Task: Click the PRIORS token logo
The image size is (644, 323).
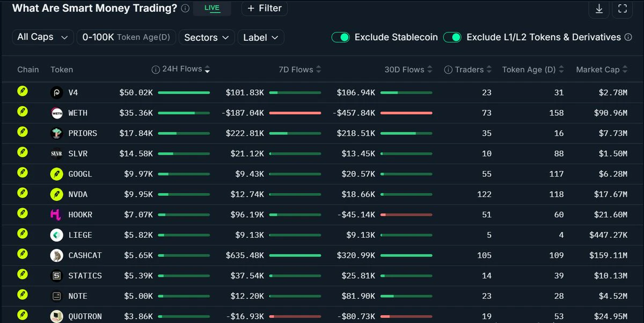Action: [56, 133]
